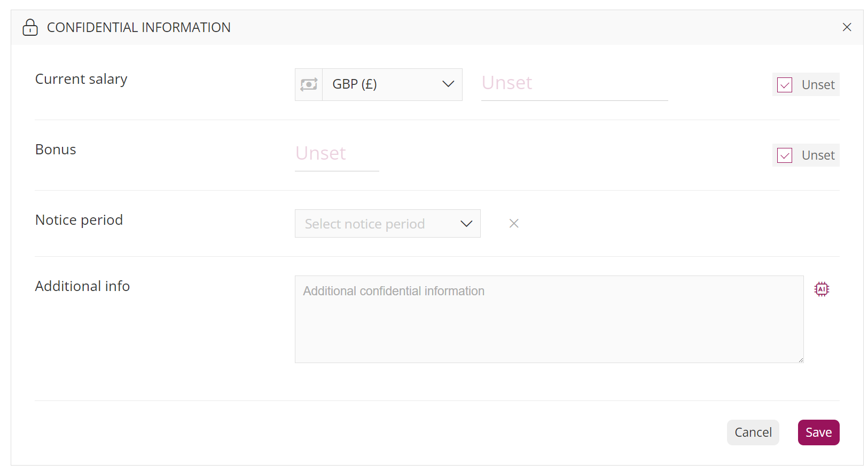
Task: Open the GBP (£) currency dropdown
Action: (x=393, y=84)
